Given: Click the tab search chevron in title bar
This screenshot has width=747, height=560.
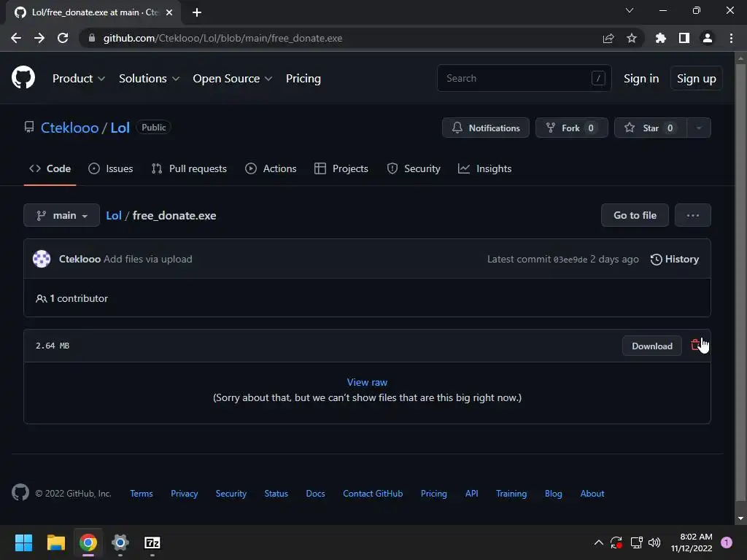Looking at the screenshot, I should [x=630, y=10].
